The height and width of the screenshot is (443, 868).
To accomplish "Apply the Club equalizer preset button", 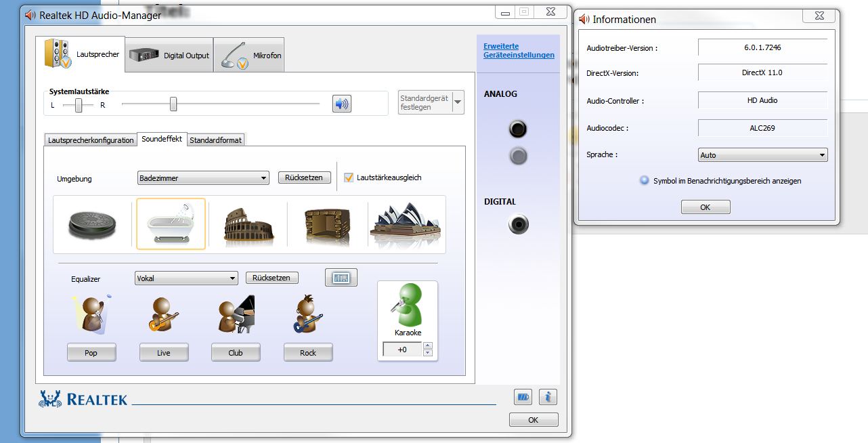I will [x=236, y=353].
